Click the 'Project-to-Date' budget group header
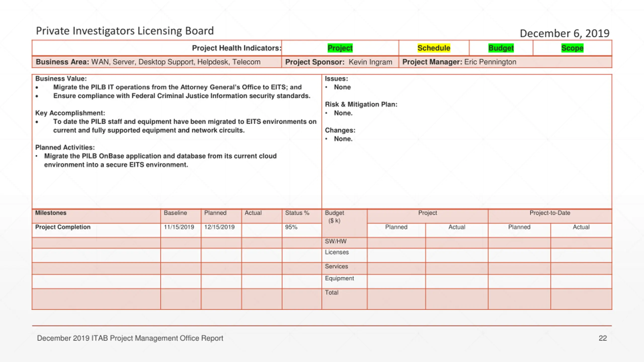The image size is (644, 362). pyautogui.click(x=550, y=213)
